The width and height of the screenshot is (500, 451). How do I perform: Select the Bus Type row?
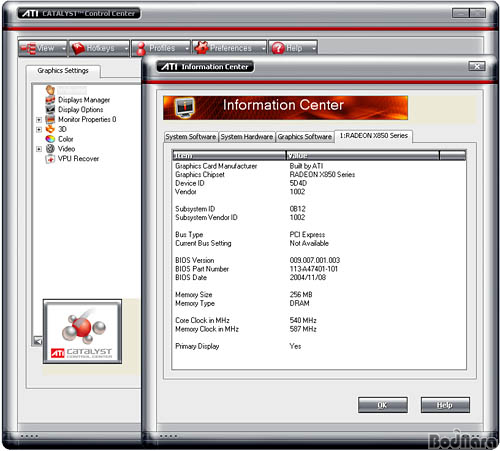pyautogui.click(x=319, y=234)
